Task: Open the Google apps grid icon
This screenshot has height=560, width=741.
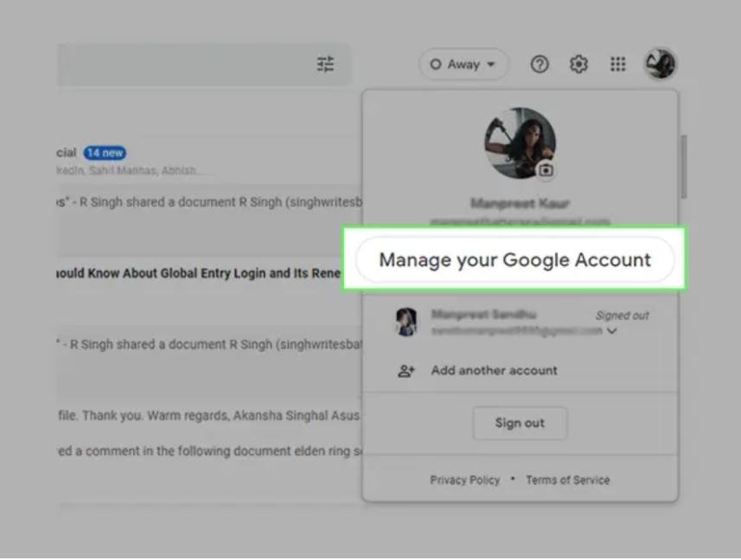Action: click(x=617, y=65)
